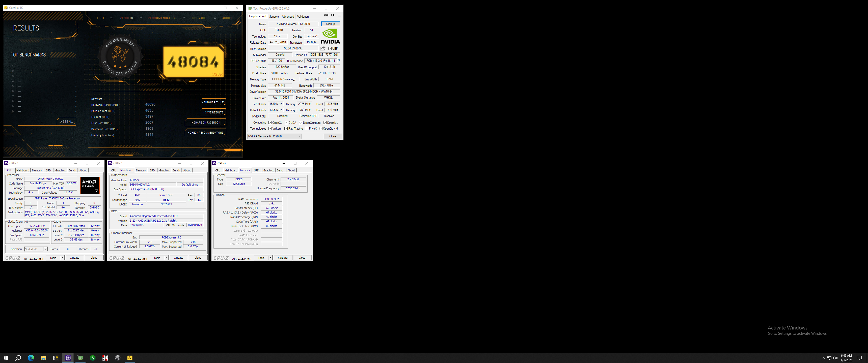Toggle the UEFI checkbox in GPU-Z

[330, 48]
